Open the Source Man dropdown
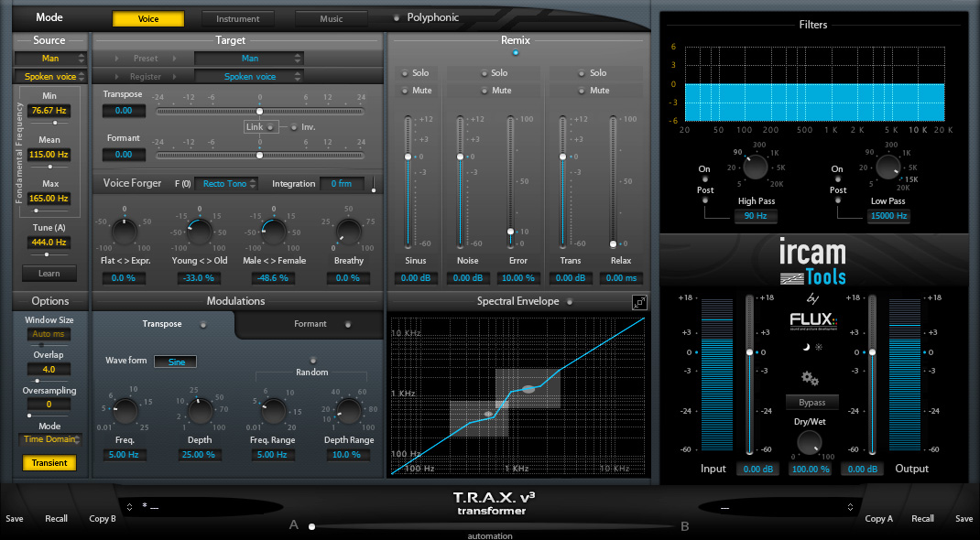Viewport: 980px width, 540px height. click(x=50, y=58)
